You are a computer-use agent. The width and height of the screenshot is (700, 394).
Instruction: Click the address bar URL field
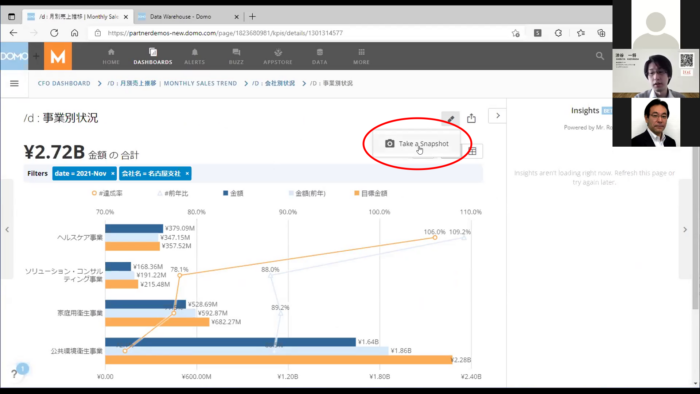click(x=225, y=33)
